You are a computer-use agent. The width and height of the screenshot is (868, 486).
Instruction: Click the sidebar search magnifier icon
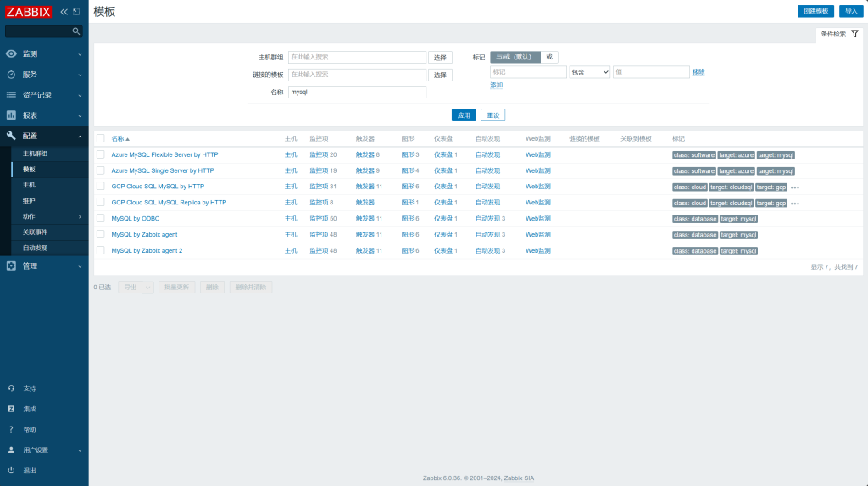76,31
